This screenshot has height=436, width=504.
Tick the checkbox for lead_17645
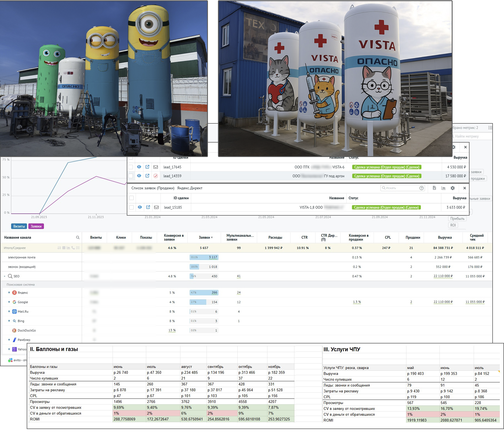131,167
